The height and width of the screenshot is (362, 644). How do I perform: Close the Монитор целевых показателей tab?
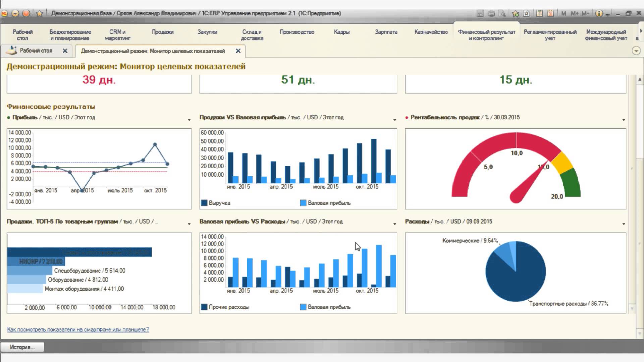click(x=238, y=51)
